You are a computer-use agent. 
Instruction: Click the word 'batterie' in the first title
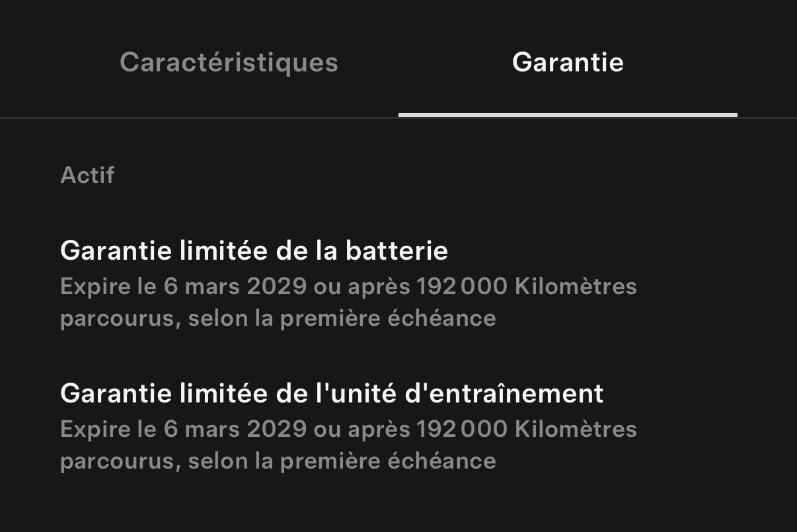click(x=397, y=250)
